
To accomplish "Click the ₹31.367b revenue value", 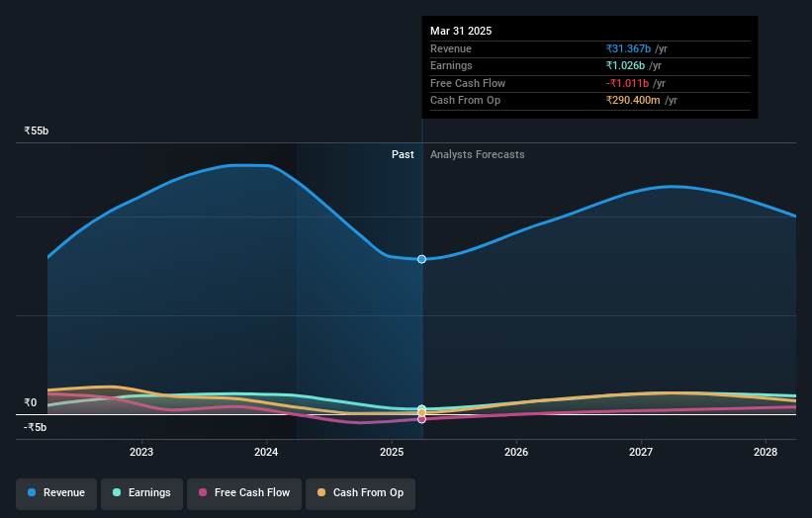I will click(x=628, y=48).
